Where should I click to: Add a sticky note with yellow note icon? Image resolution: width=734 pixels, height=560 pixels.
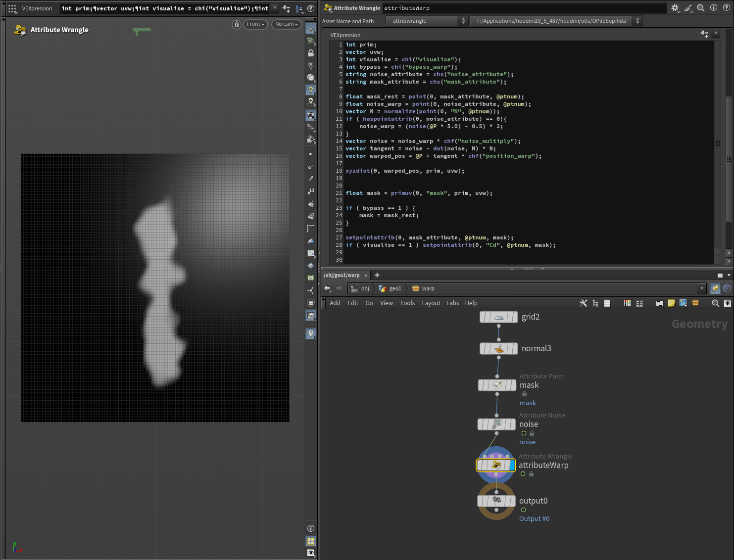click(x=671, y=303)
